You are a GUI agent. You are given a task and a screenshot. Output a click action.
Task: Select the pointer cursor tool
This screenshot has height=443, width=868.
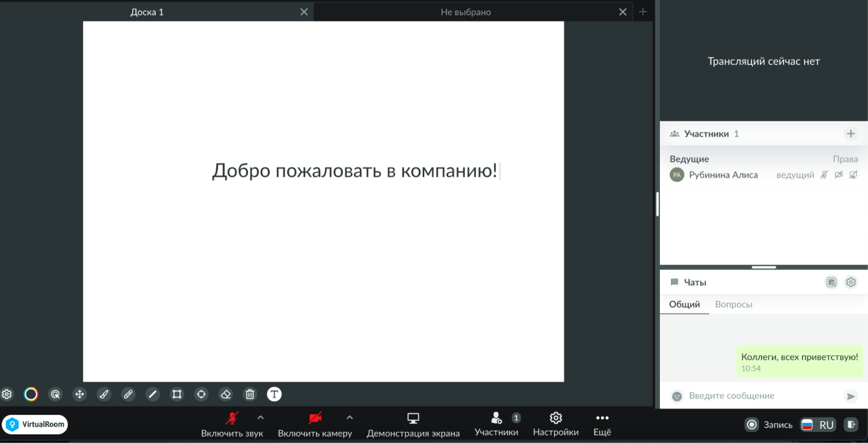[x=55, y=394]
